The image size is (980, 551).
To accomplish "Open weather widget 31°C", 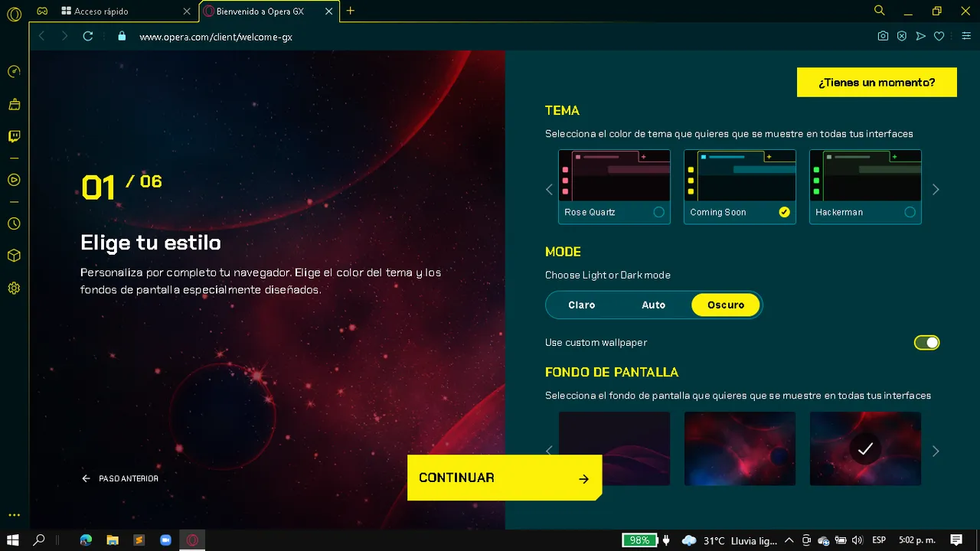I will [x=728, y=540].
